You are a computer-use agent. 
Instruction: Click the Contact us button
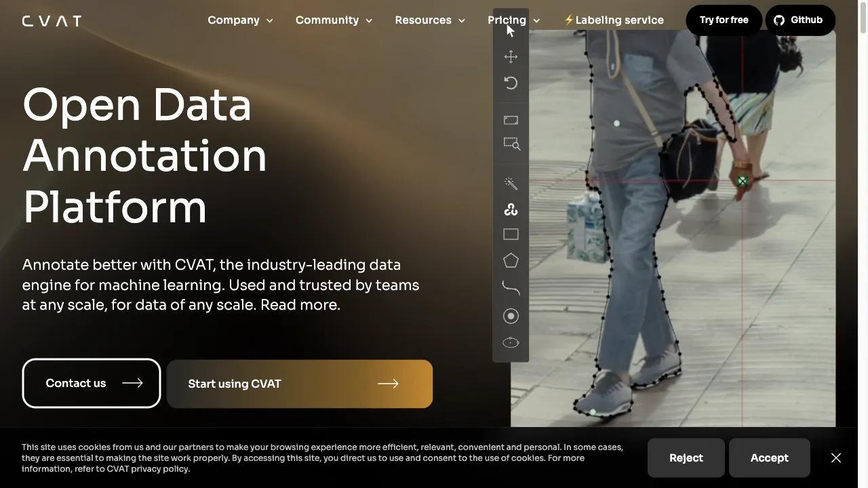tap(92, 383)
